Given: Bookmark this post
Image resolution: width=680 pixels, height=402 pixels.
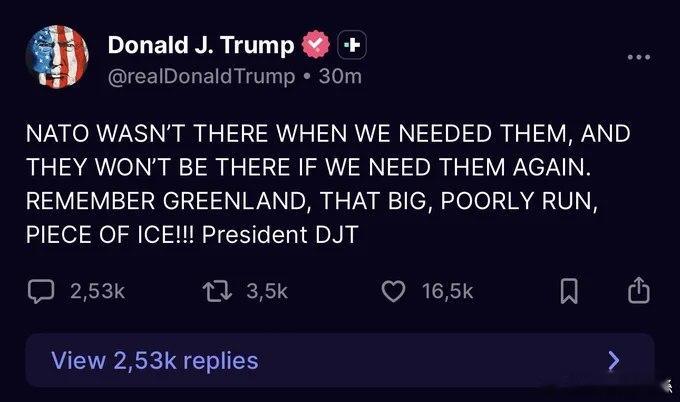Looking at the screenshot, I should tap(569, 291).
